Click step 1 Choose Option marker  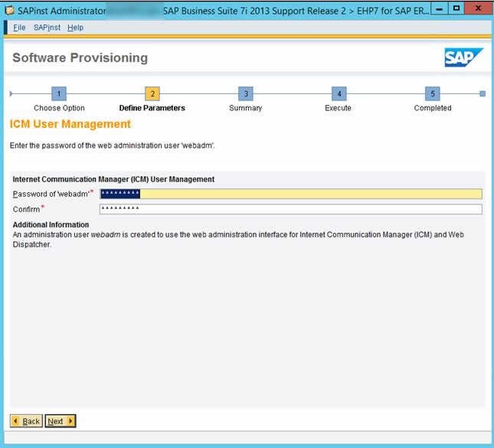click(59, 93)
